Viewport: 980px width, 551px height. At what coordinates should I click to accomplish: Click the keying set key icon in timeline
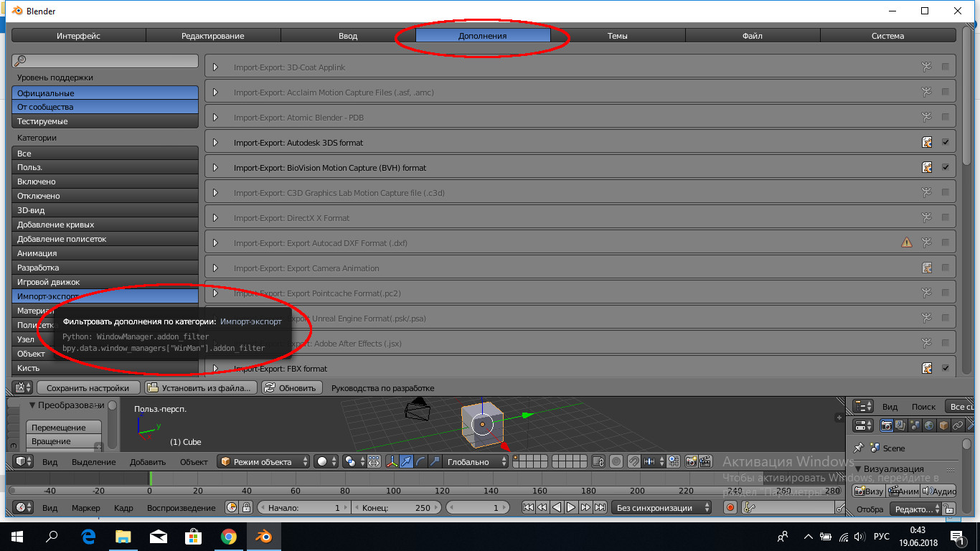click(749, 507)
